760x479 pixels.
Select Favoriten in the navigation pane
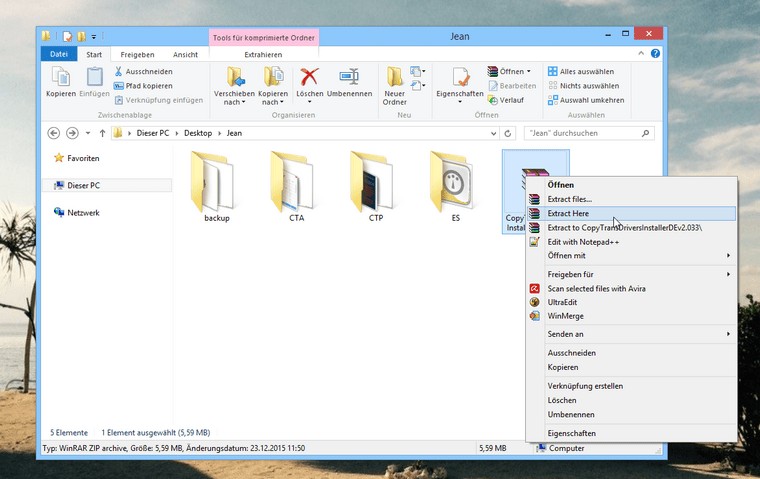click(77, 158)
